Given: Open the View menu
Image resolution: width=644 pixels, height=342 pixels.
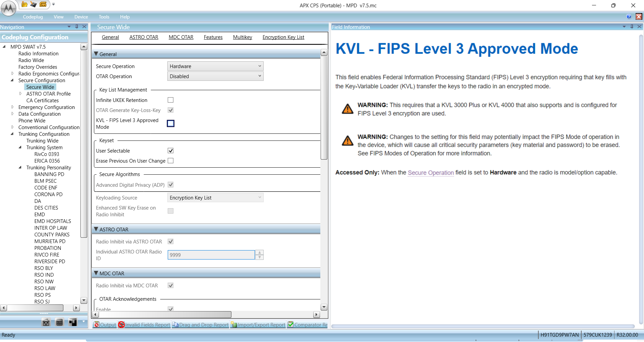Looking at the screenshot, I should 58,17.
